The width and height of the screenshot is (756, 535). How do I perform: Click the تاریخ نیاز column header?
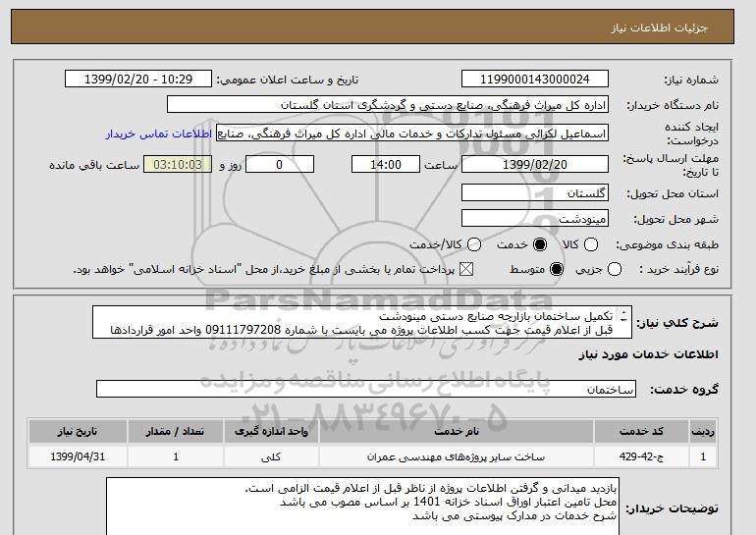[x=78, y=431]
